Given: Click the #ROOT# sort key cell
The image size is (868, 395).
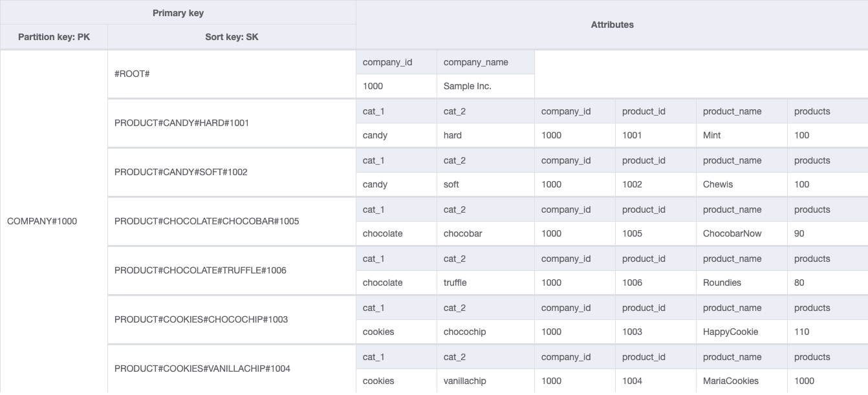Looking at the screenshot, I should pyautogui.click(x=232, y=74).
